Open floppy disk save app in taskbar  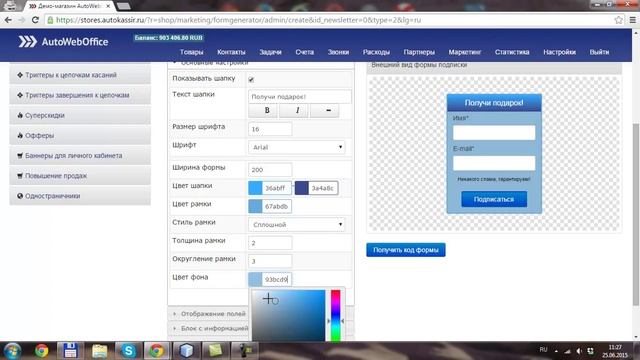70,351
